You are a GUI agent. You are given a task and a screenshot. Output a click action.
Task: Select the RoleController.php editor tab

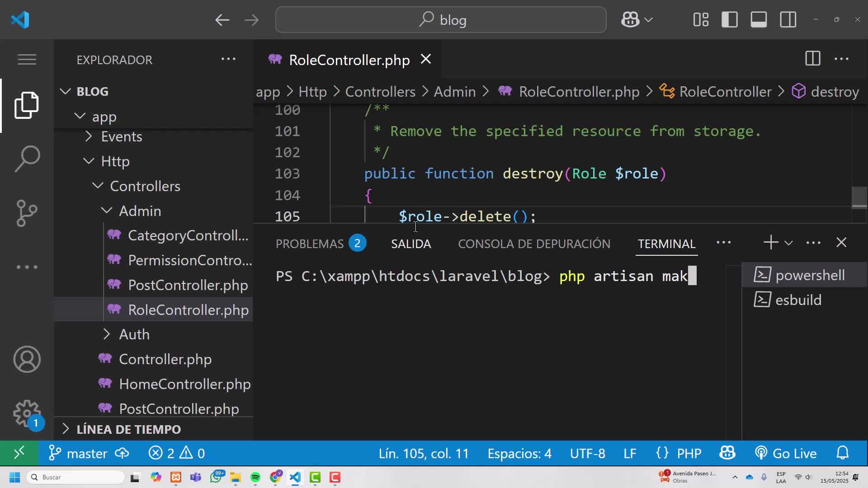point(347,59)
